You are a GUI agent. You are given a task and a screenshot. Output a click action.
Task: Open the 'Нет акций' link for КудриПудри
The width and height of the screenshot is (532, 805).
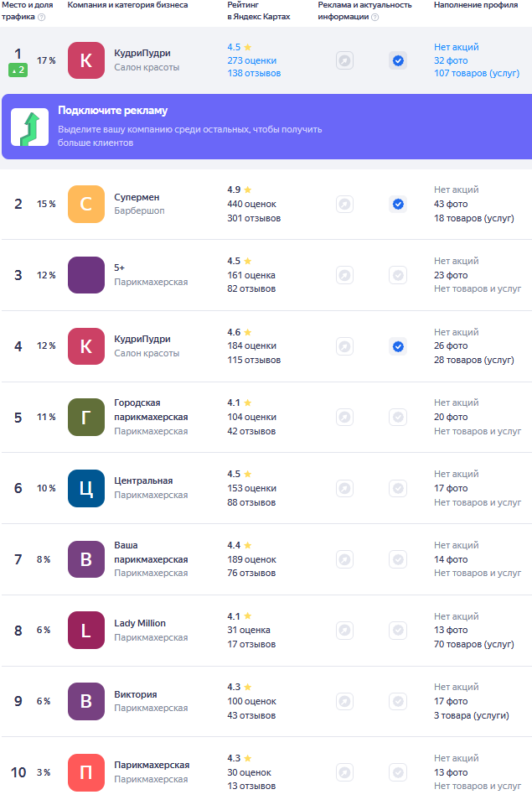(x=456, y=47)
